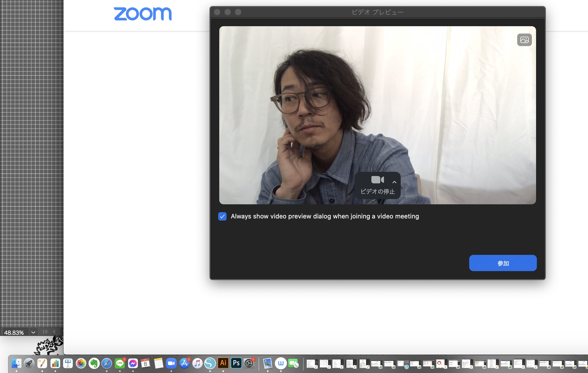Open the first minimized window thumbnail in Dock
Image resolution: width=588 pixels, height=373 pixels.
point(312,364)
